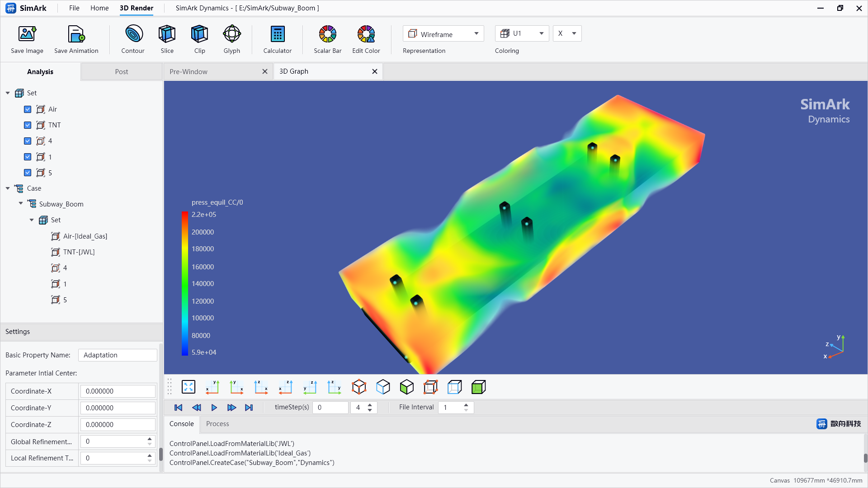Select the Console output tab
The height and width of the screenshot is (488, 868).
182,424
